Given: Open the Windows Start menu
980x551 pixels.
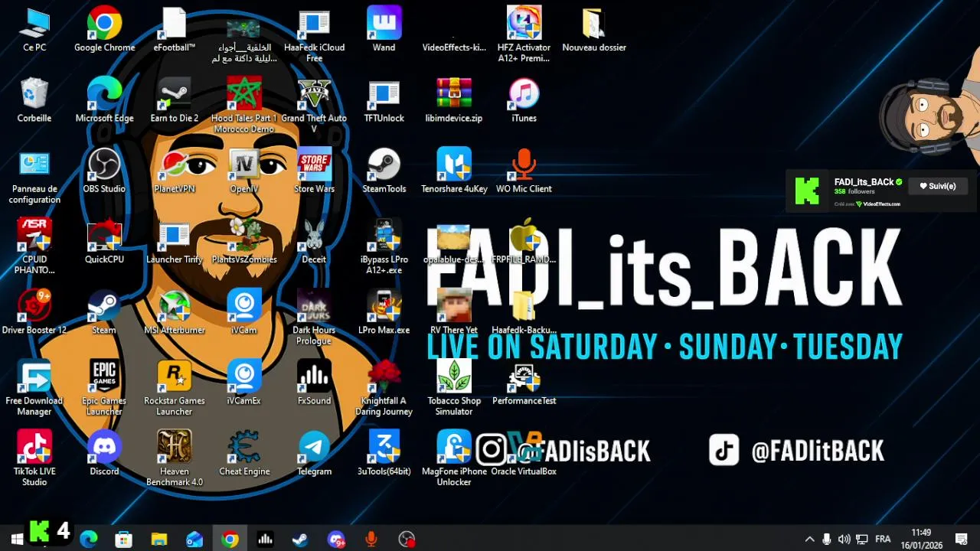Looking at the screenshot, I should pos(16,540).
